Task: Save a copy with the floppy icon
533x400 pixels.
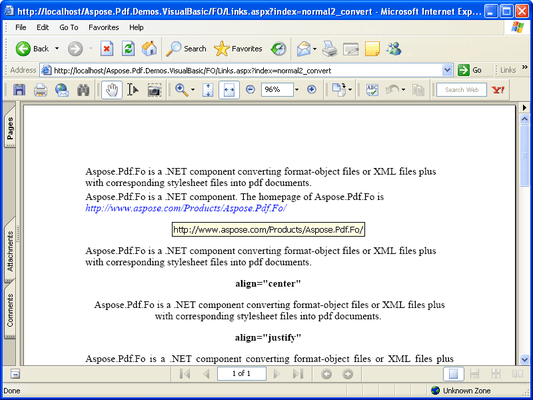Action: 19,90
